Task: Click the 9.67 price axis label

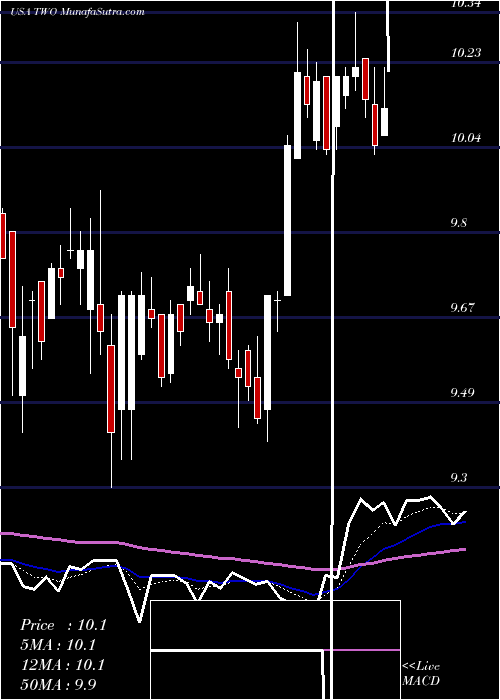Action: [x=462, y=308]
